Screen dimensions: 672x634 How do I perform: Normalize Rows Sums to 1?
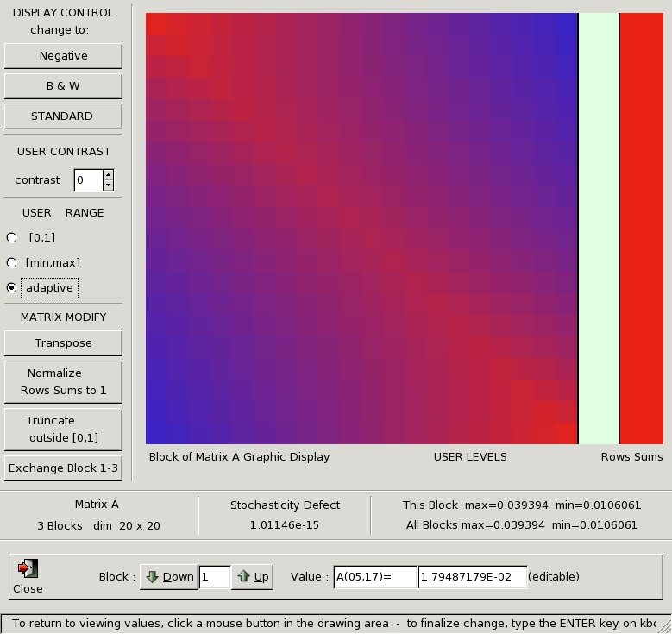(63, 381)
